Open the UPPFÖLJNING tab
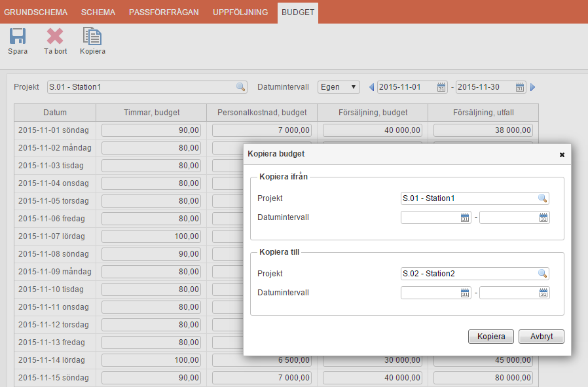Screen dimensions: 588x387 click(x=240, y=12)
